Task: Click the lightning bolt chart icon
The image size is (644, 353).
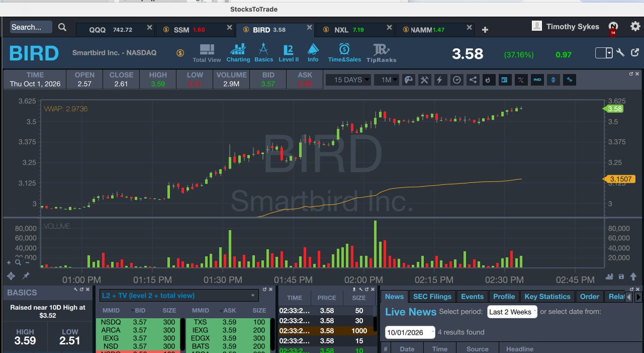Action: coord(441,80)
